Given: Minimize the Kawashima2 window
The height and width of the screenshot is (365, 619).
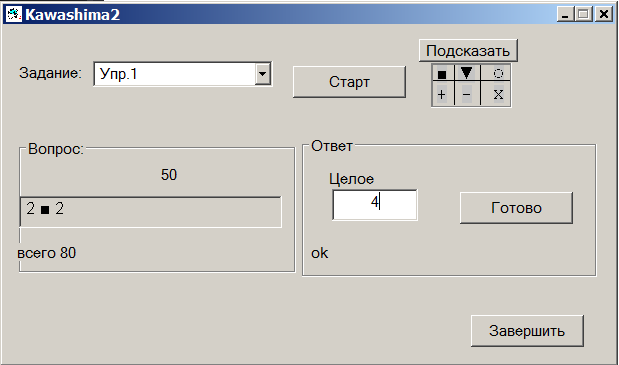Looking at the screenshot, I should tap(565, 15).
